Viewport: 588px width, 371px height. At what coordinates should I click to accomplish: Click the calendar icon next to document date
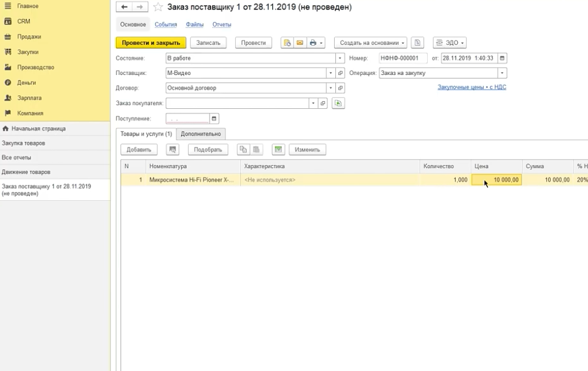(x=502, y=59)
